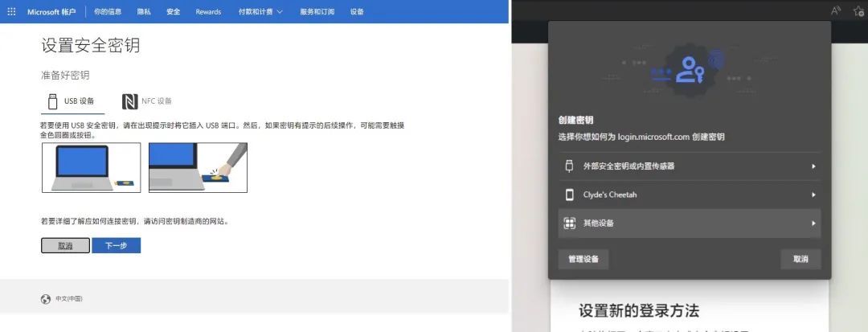The height and width of the screenshot is (332, 868).
Task: Go to the 隐私 section
Action: (144, 11)
